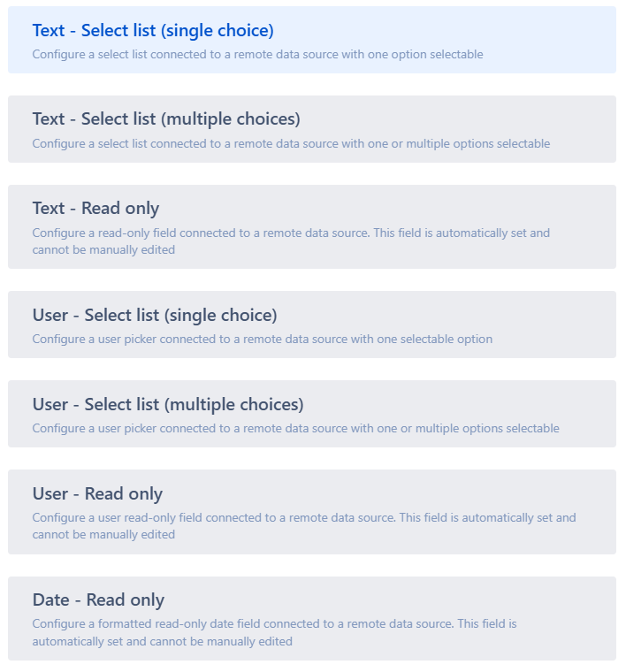Click "Text - Select list (multiple choices)" heading
The height and width of the screenshot is (672, 626).
click(x=166, y=118)
